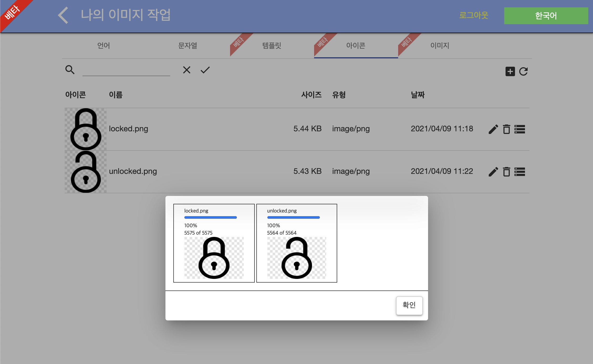Open the 템플릿 tab
Screen dimensions: 593x364
tap(272, 46)
